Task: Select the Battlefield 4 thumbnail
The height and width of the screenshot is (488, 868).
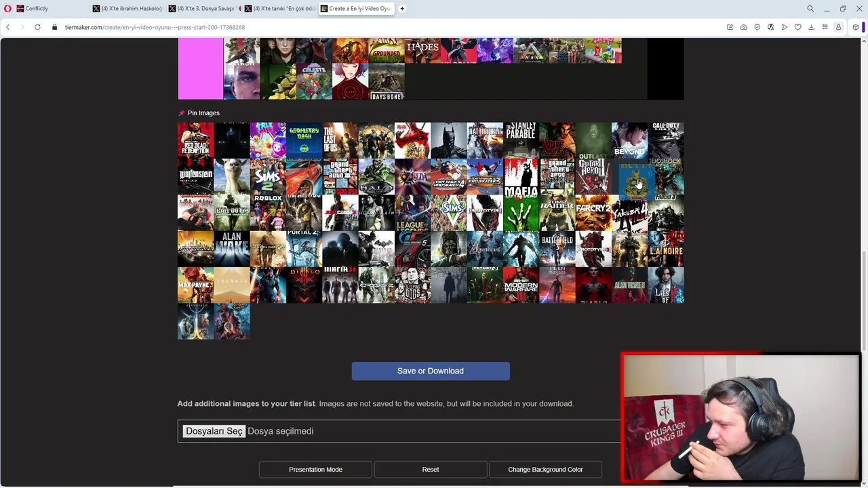Action: [x=485, y=140]
